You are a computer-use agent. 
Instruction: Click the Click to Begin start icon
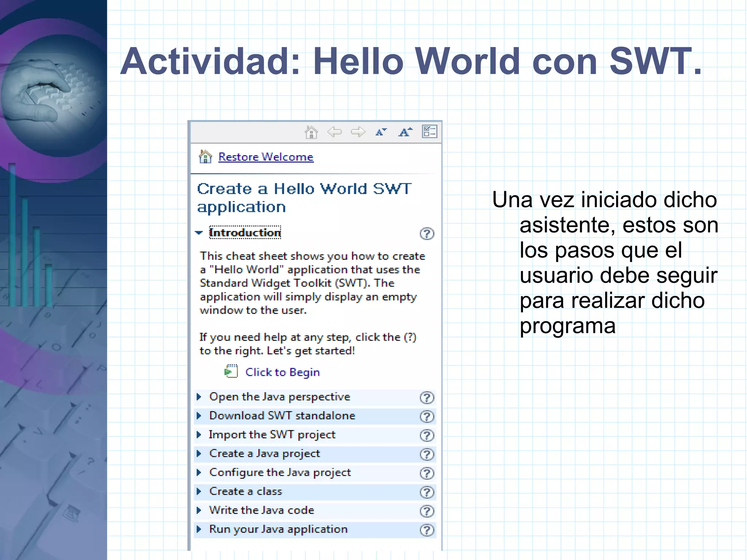click(231, 371)
